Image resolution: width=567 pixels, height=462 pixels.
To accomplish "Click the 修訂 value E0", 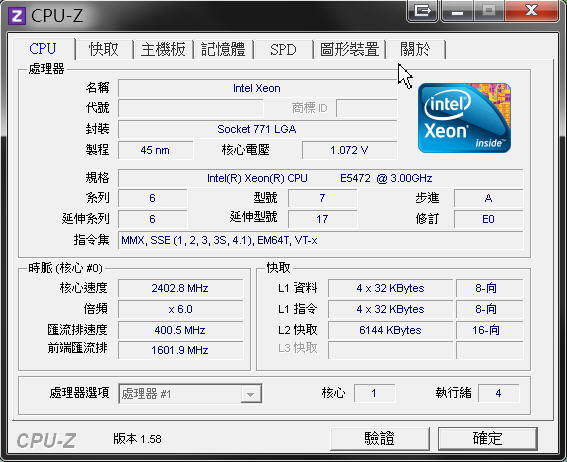I will tap(488, 219).
